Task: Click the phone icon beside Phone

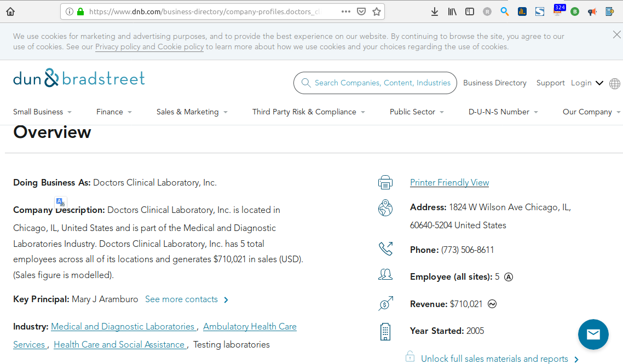Action: coord(385,249)
